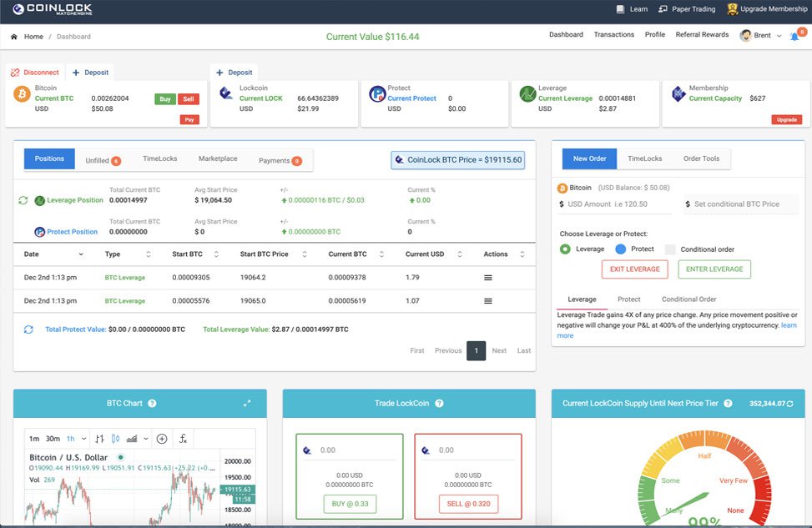The image size is (812, 528).
Task: Refresh the LockCoin supply counter icon
Action: click(789, 404)
